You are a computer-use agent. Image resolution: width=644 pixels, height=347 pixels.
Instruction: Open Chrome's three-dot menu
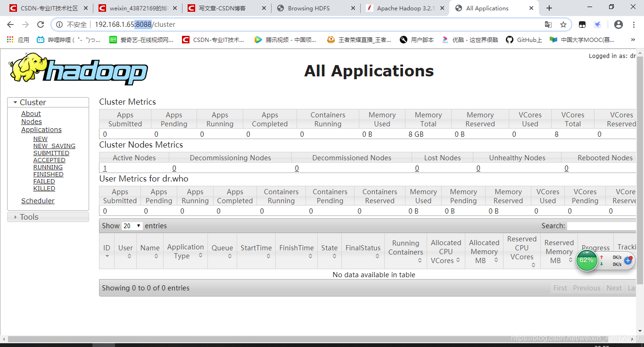(634, 25)
